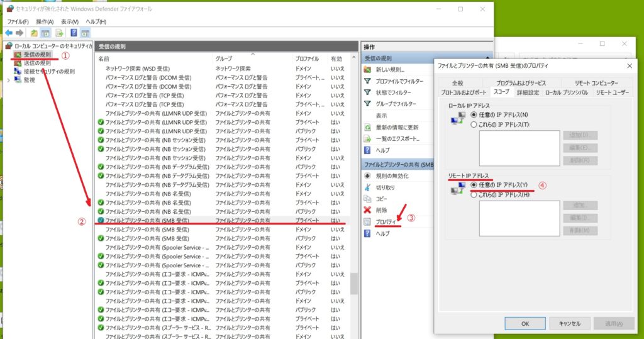Click the Forward arrow in the toolbar
Image resolution: width=644 pixels, height=339 pixels.
point(20,33)
